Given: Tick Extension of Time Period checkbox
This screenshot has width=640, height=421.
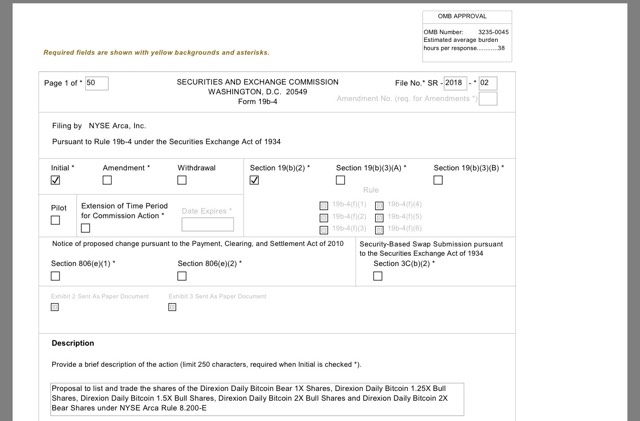Looking at the screenshot, I should [85, 228].
